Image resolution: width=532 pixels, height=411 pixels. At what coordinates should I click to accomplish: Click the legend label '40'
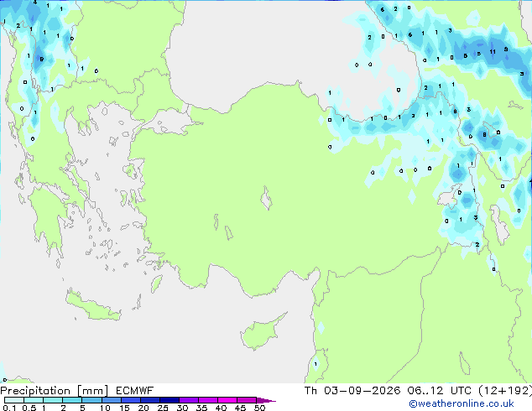[221, 408]
